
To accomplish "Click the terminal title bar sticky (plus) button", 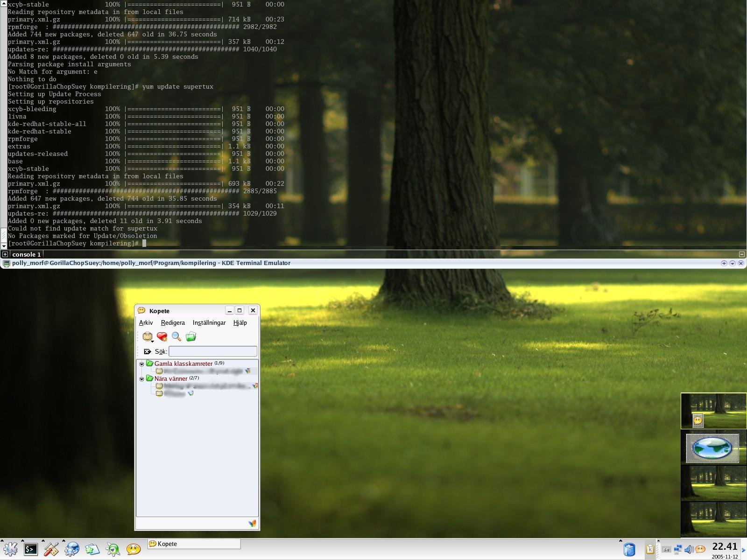I will coord(724,263).
